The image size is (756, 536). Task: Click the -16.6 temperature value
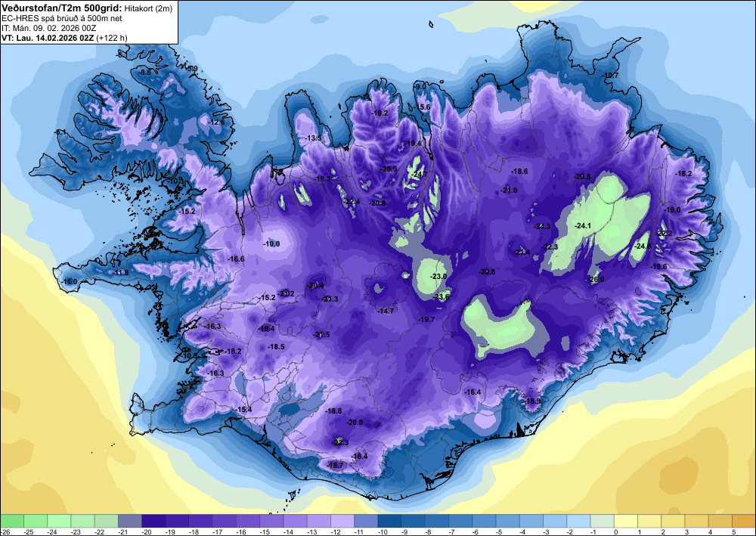(x=236, y=259)
